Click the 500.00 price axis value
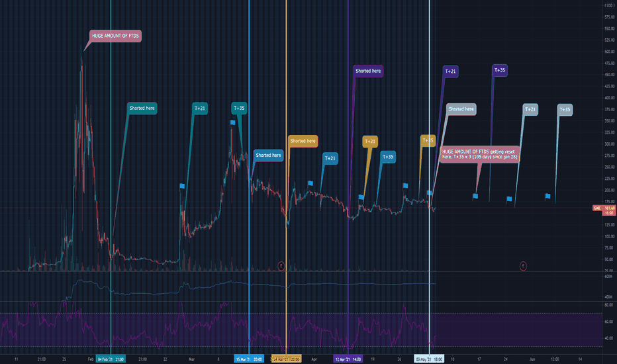Image resolution: width=617 pixels, height=364 pixels. coord(610,52)
